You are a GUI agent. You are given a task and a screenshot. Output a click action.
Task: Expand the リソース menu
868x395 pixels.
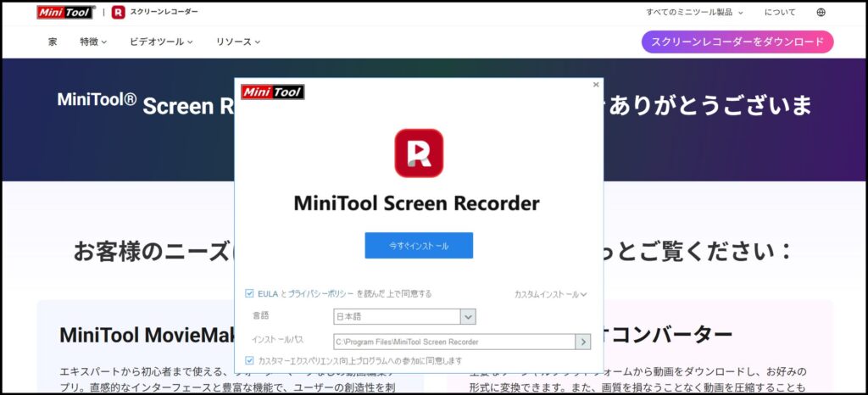(237, 42)
